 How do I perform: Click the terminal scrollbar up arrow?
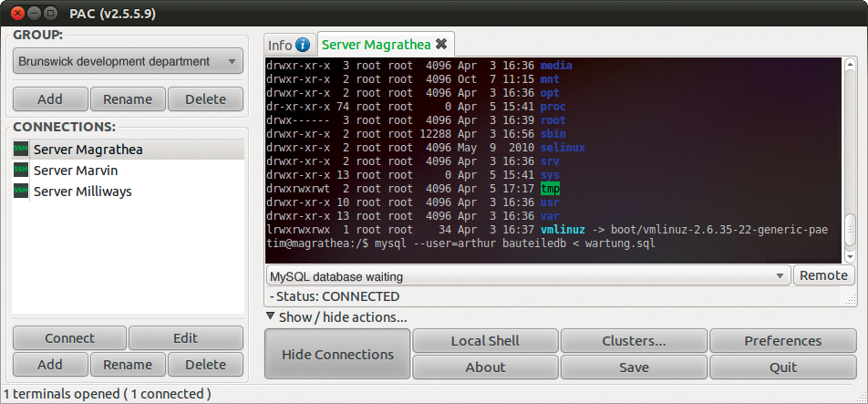[x=850, y=64]
